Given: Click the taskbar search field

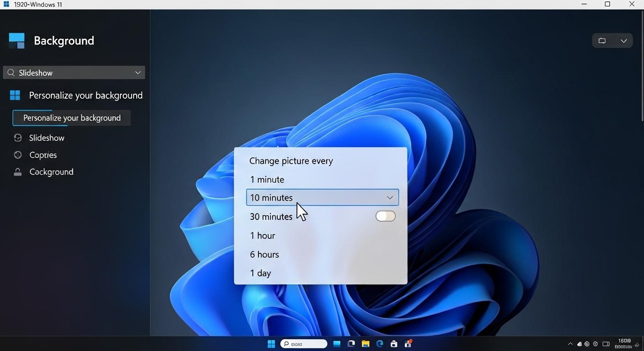Looking at the screenshot, I should coord(303,343).
